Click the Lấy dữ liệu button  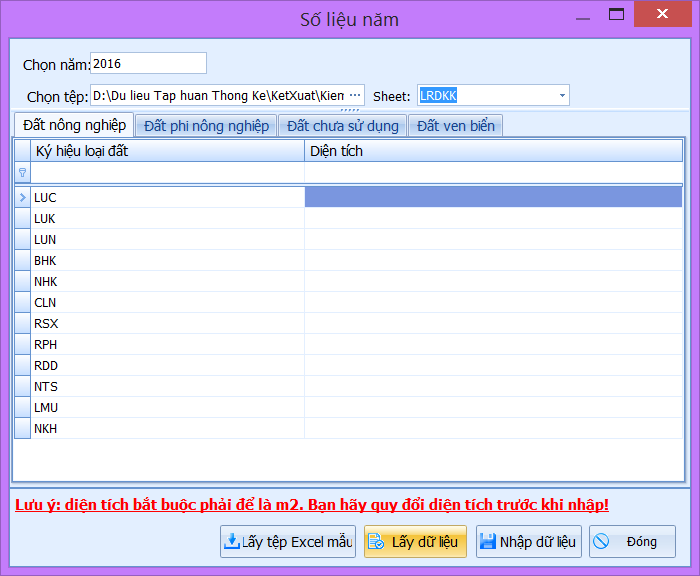pyautogui.click(x=415, y=542)
